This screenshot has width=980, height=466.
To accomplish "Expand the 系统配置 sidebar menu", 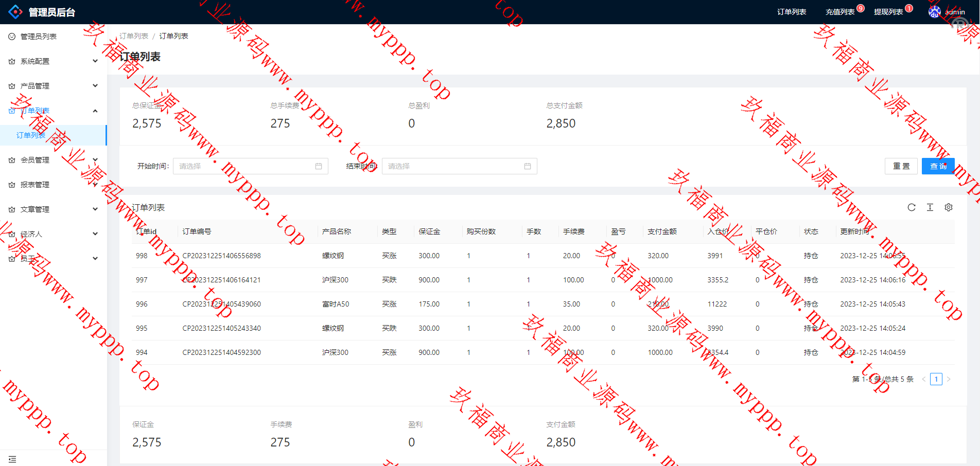I will pos(53,61).
